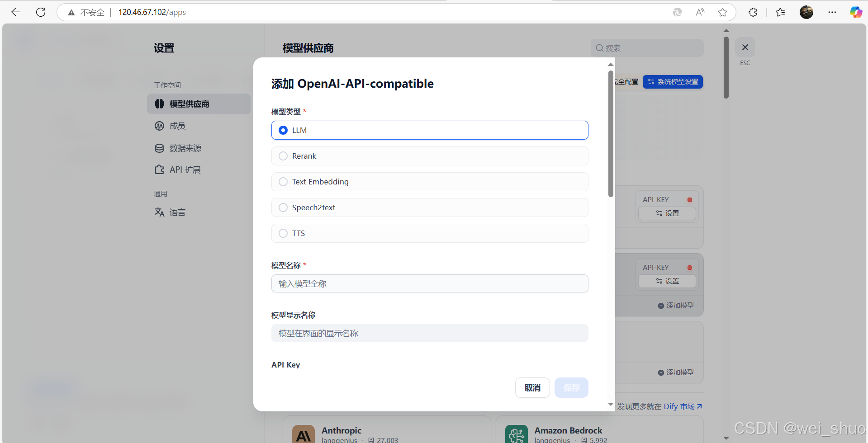
Task: Go back with the browser back arrow
Action: [x=16, y=12]
